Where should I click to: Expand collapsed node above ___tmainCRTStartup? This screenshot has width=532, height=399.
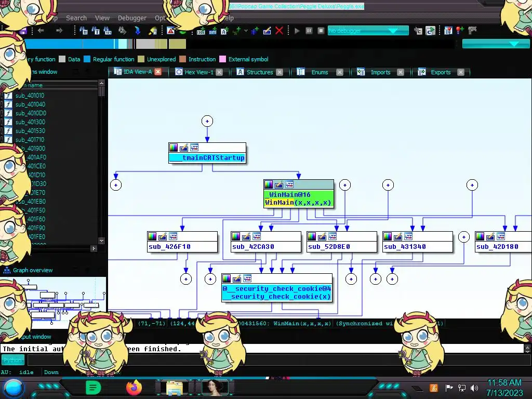pyautogui.click(x=207, y=121)
